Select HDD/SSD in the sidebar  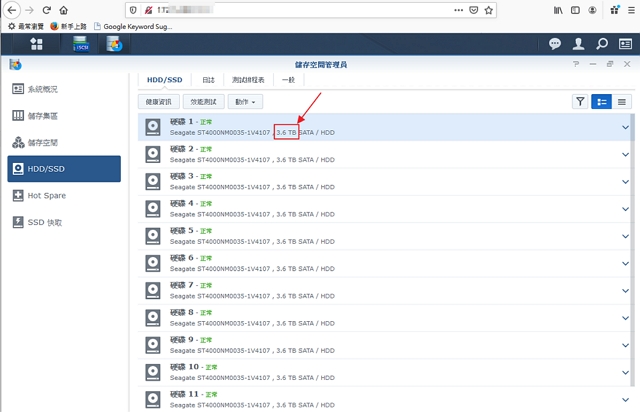(64, 169)
